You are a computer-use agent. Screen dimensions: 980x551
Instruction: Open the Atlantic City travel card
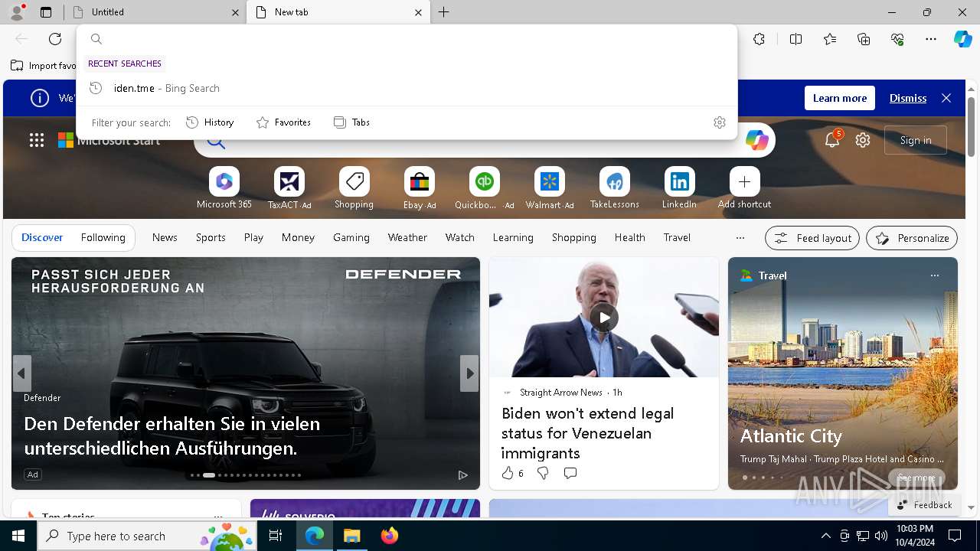[843, 373]
